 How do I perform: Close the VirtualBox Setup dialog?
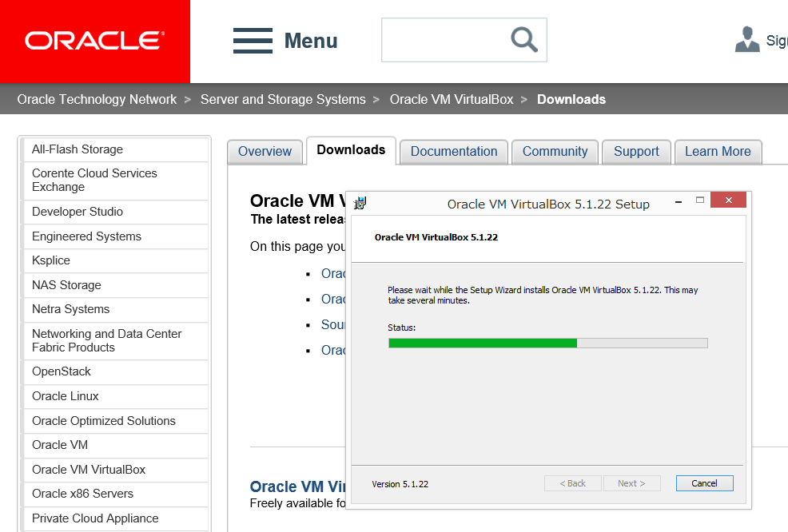point(729,200)
